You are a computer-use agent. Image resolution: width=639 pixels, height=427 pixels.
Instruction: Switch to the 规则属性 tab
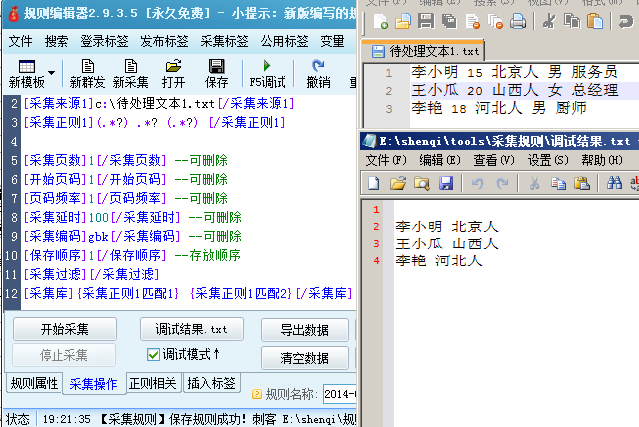tap(35, 383)
